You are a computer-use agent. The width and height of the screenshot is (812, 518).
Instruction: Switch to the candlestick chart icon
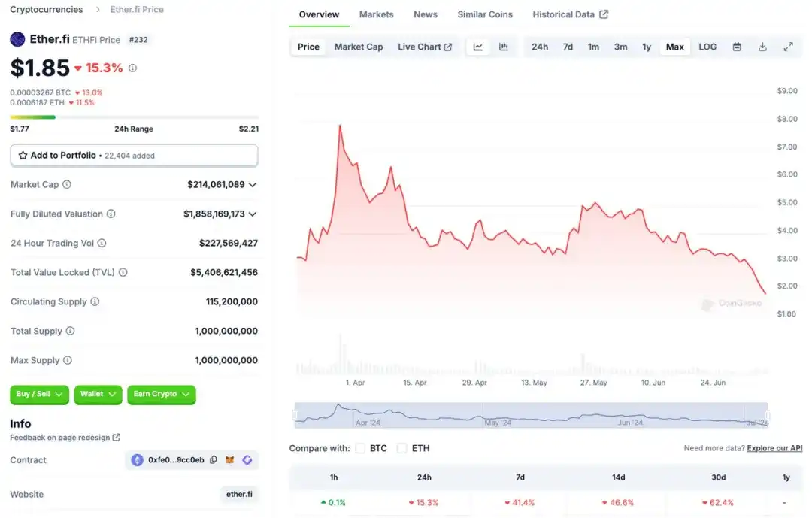(x=504, y=47)
